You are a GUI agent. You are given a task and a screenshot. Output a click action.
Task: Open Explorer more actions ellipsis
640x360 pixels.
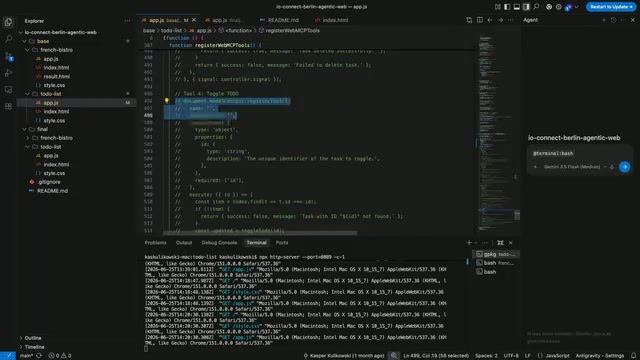[x=127, y=21]
